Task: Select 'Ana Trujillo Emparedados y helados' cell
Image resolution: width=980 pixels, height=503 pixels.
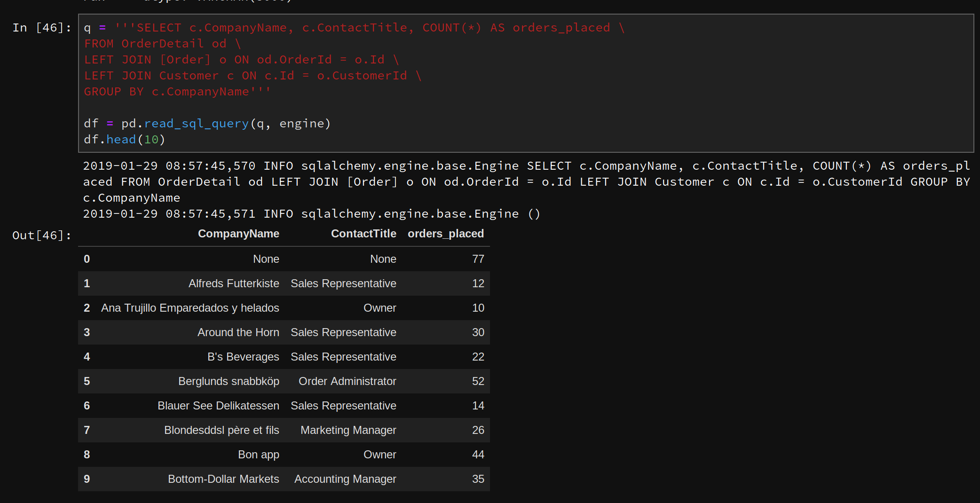Action: (x=190, y=308)
